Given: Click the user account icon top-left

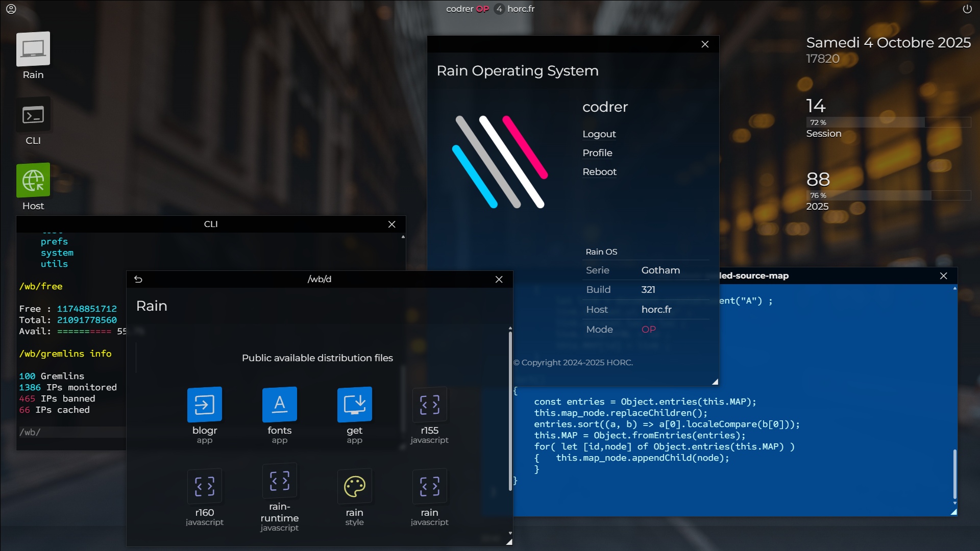Looking at the screenshot, I should coord(11,9).
